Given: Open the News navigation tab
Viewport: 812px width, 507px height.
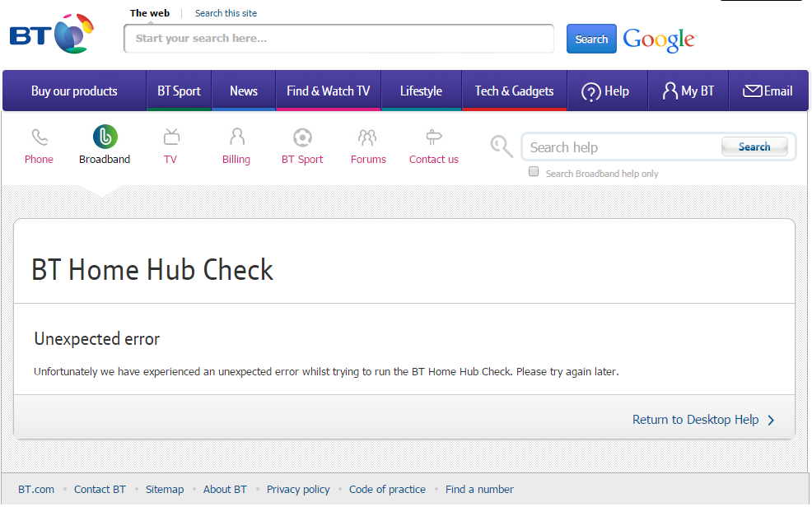Looking at the screenshot, I should [244, 91].
